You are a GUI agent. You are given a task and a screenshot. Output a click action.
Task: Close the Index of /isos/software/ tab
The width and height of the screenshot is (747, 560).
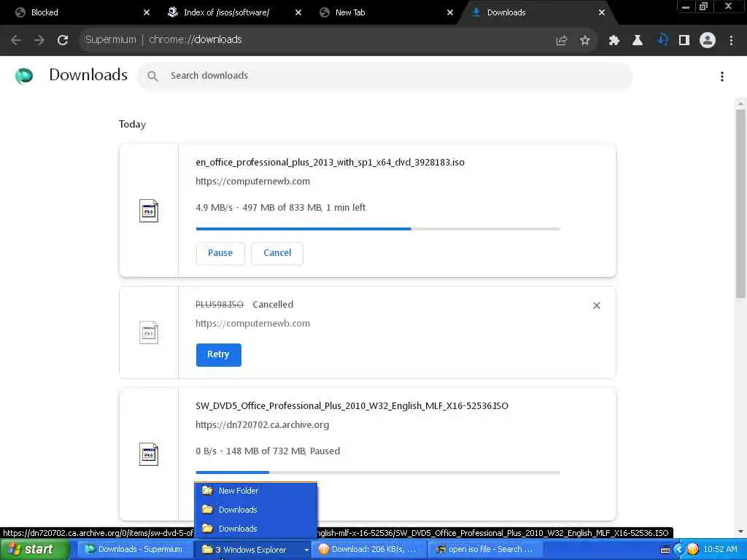click(x=298, y=12)
